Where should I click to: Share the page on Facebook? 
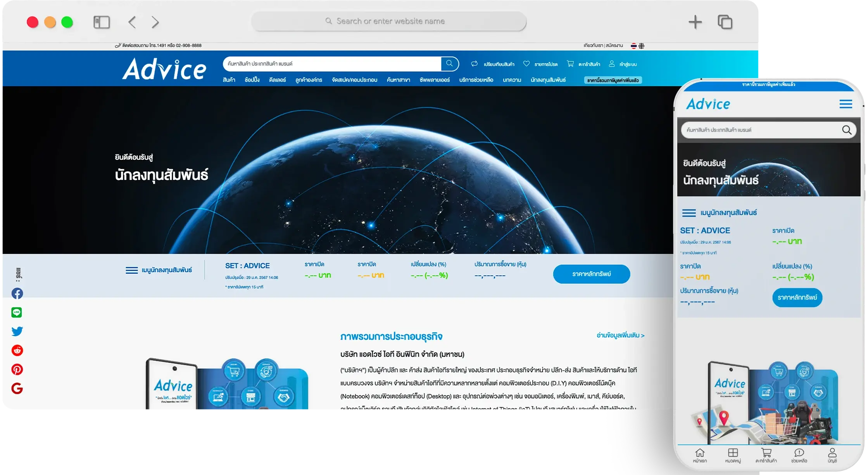(17, 294)
